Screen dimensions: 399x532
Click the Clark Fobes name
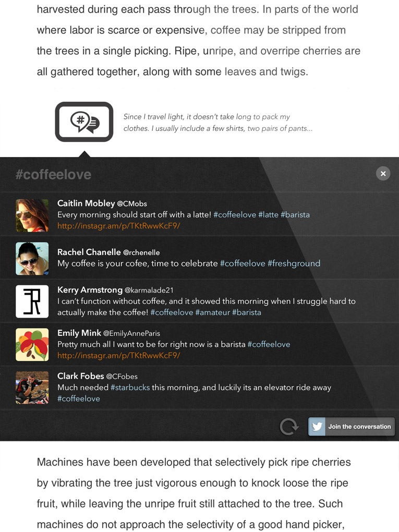coord(80,376)
